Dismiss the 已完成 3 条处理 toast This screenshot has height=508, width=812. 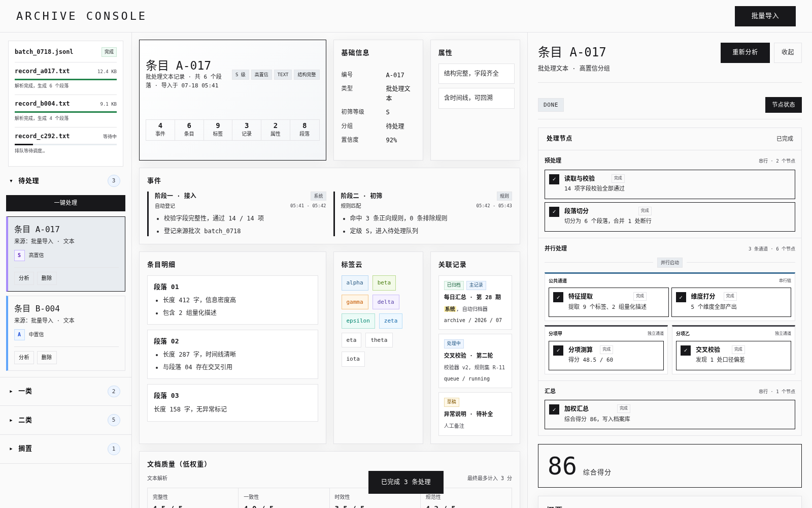[x=406, y=482]
